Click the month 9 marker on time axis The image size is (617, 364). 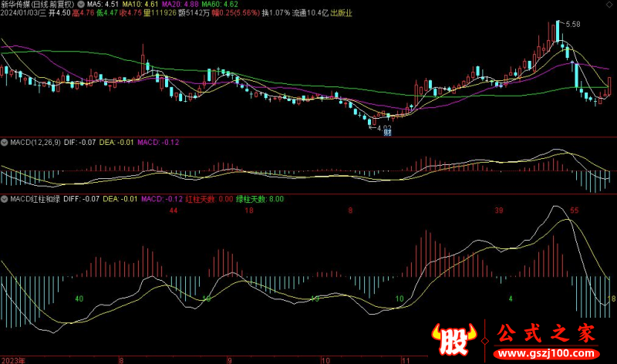229,360
